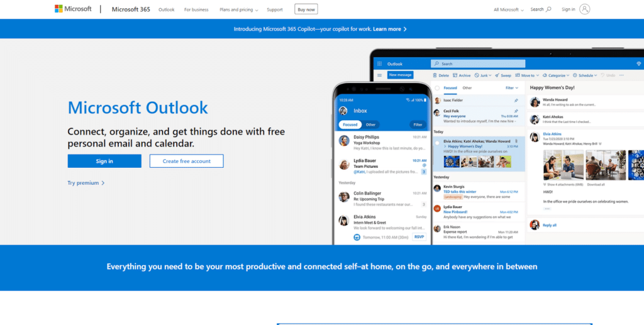Click the premium diamond icon in Outlook header

point(638,63)
